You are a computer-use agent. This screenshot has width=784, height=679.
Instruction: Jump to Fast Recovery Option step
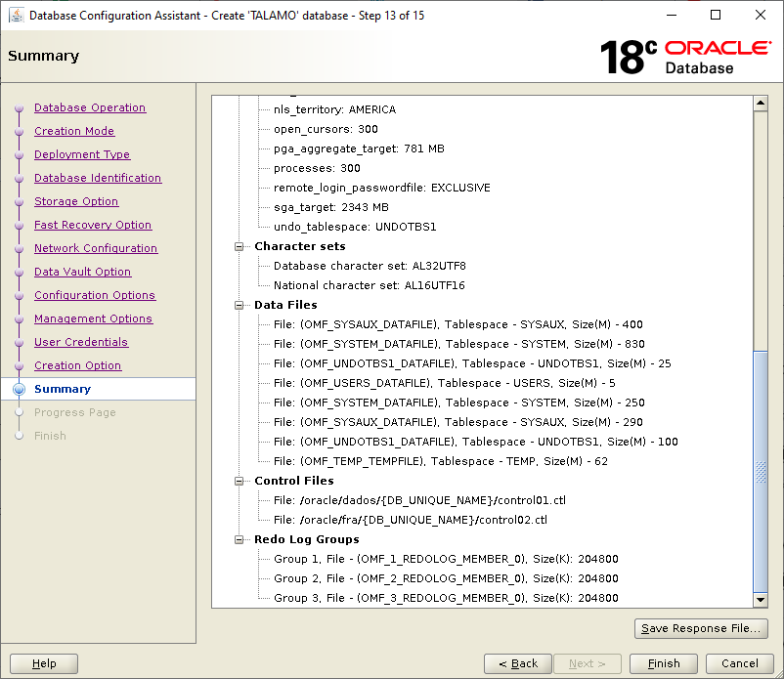pyautogui.click(x=93, y=225)
